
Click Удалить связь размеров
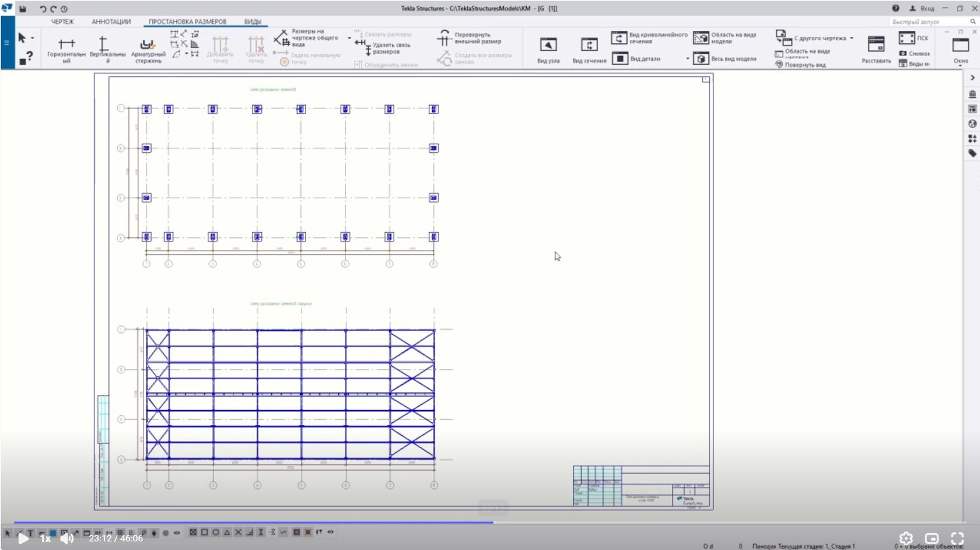(x=384, y=48)
